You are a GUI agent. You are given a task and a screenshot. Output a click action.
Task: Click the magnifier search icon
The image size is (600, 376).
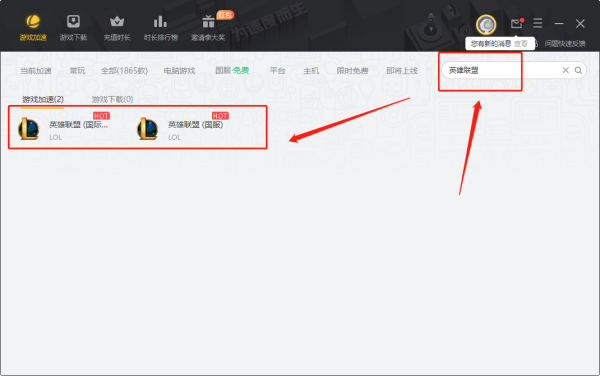pos(578,70)
